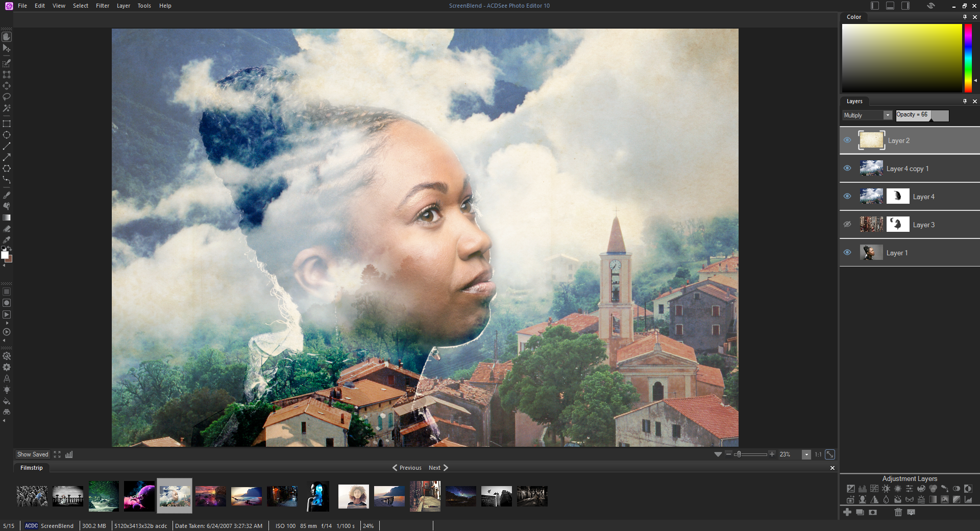Show the hidden Layer 3
Viewport: 980px width, 531px height.
[x=847, y=225]
